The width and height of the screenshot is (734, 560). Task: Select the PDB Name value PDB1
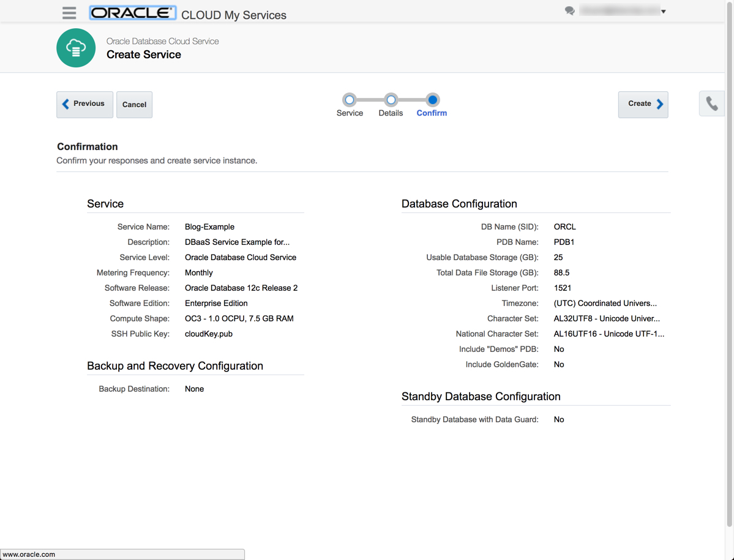564,242
